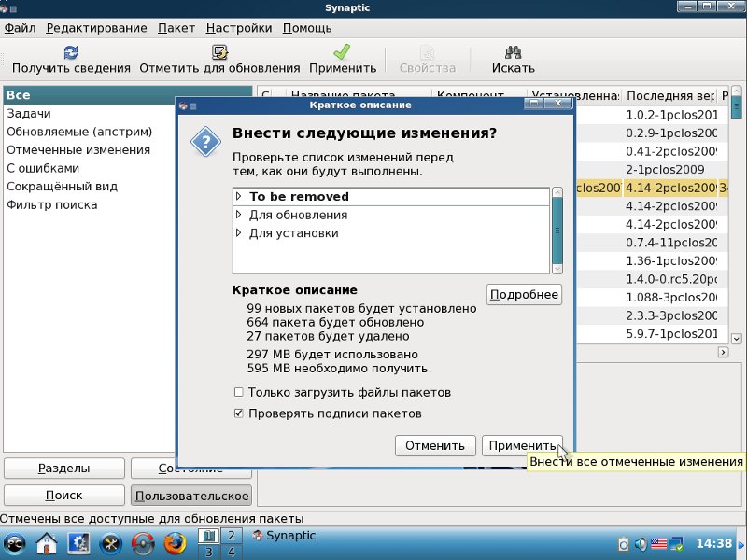Select 'Отмеченные изменения' filter in sidebar
This screenshot has height=560, width=747.
[x=78, y=150]
